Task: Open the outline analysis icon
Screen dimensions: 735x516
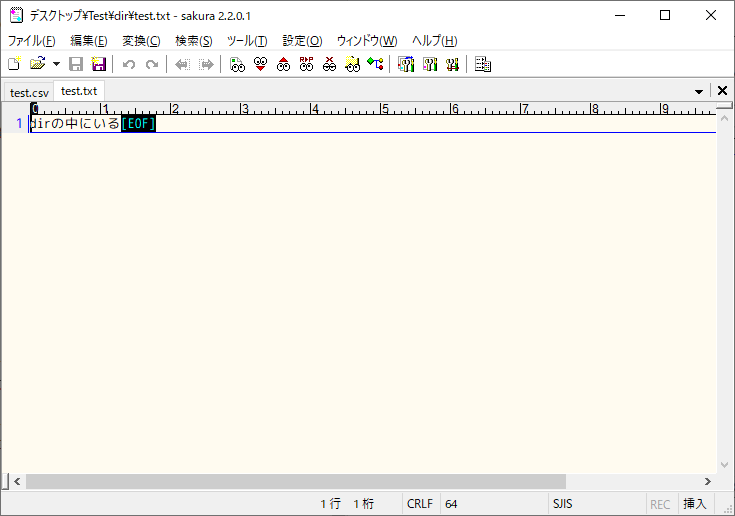Action: [375, 64]
